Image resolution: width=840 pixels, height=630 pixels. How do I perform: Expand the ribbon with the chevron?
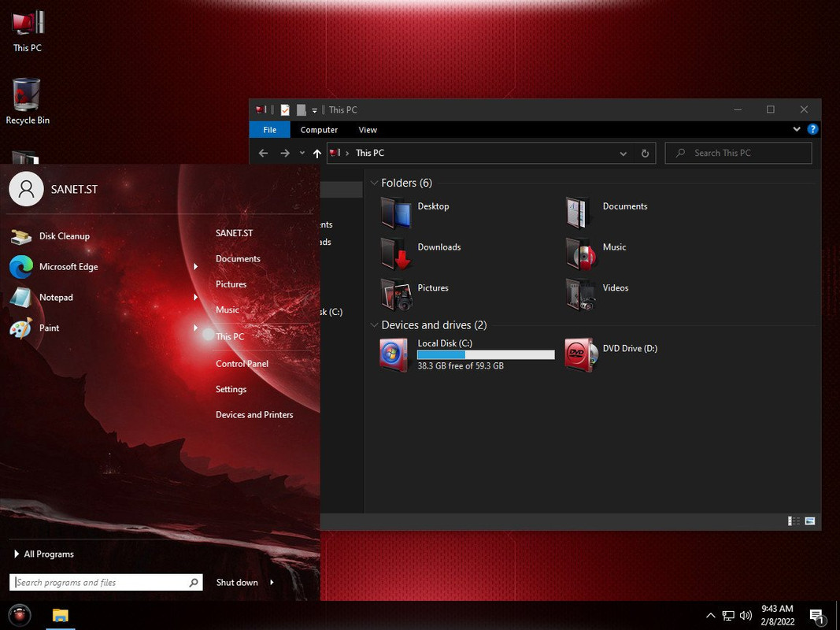click(x=797, y=129)
